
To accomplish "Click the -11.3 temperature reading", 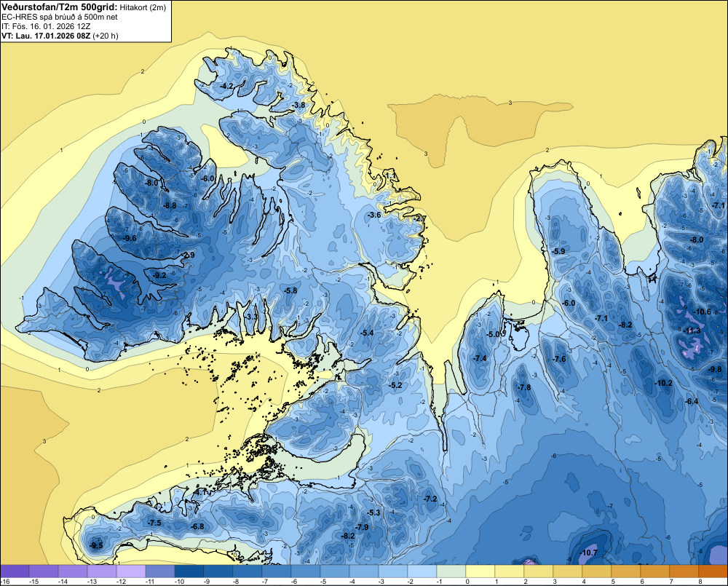I will pos(692,331).
